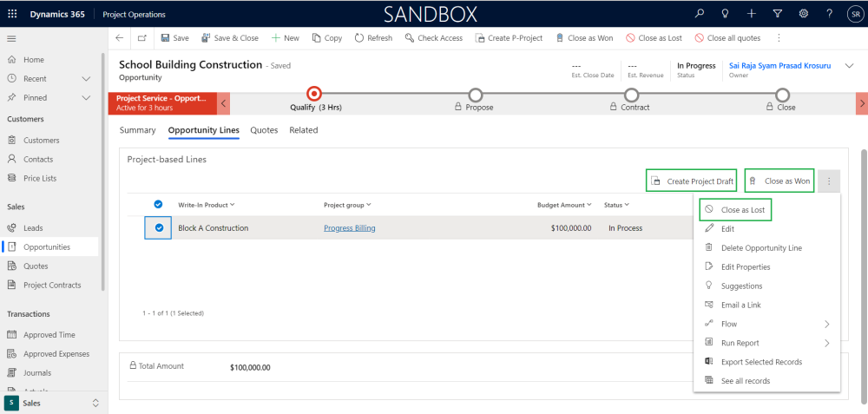Open the lightbulb assistant icon
The width and height of the screenshot is (868, 414).
coord(725,14)
